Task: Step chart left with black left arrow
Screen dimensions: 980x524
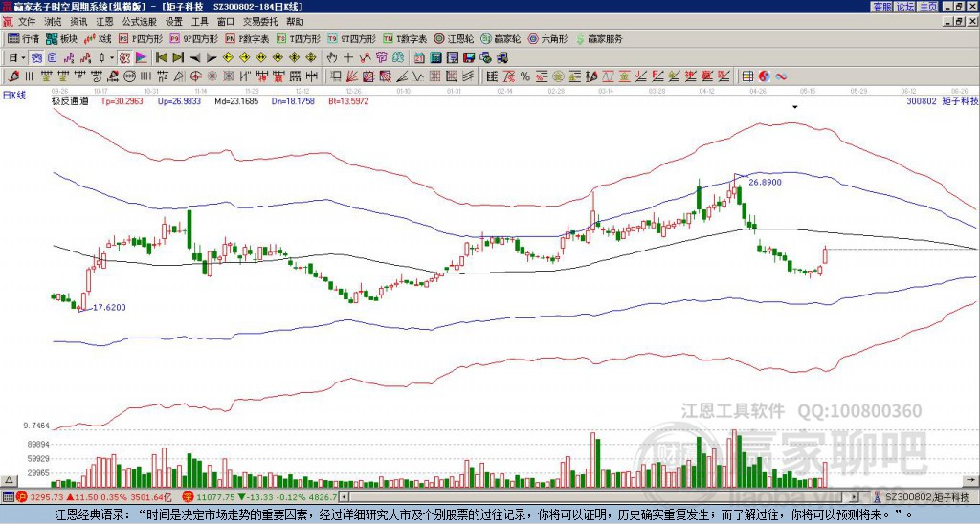Action: click(195, 58)
